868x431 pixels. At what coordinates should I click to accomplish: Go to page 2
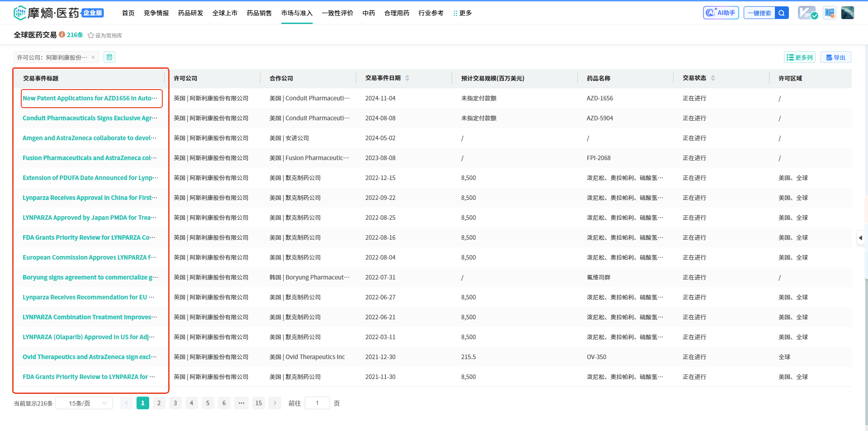(159, 403)
